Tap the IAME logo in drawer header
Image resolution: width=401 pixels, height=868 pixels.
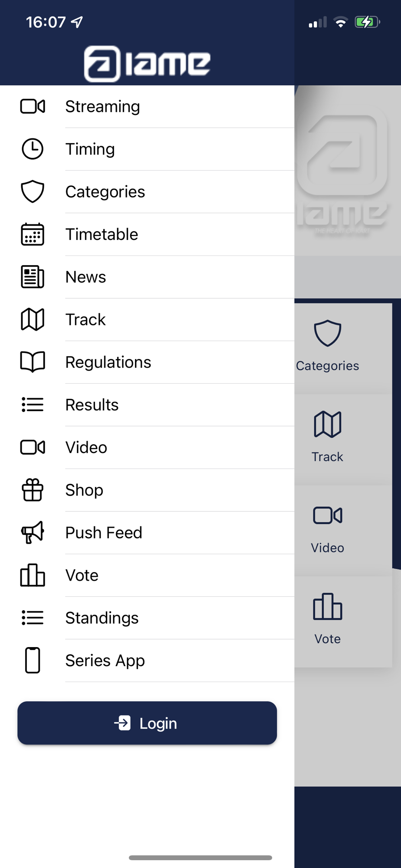[x=147, y=64]
